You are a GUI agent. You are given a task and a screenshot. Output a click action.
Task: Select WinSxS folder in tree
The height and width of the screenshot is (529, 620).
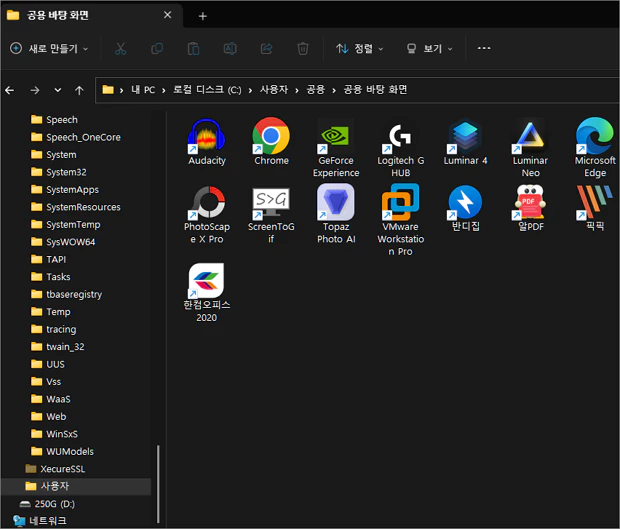[54, 434]
